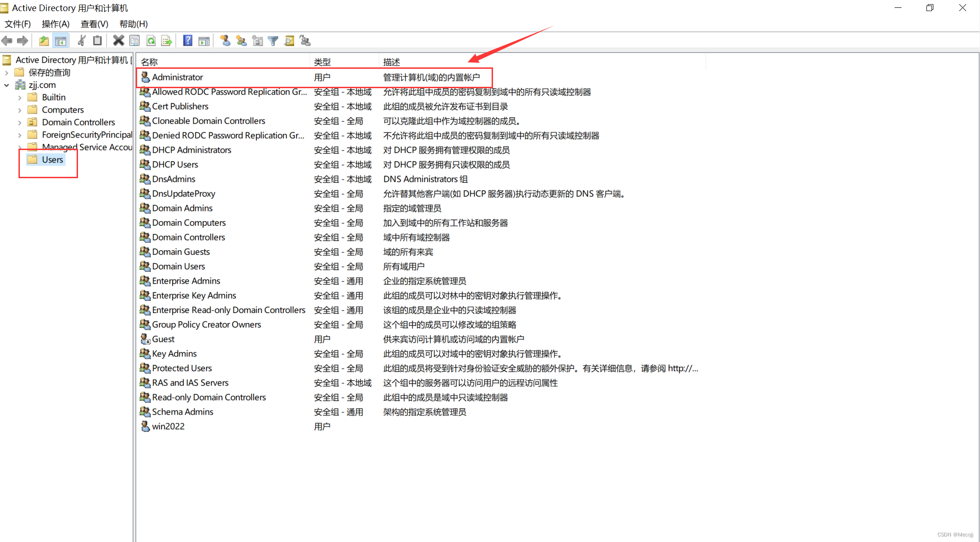Screen dimensions: 980x542
Task: Click the Delete X toolbar icon
Action: (118, 41)
